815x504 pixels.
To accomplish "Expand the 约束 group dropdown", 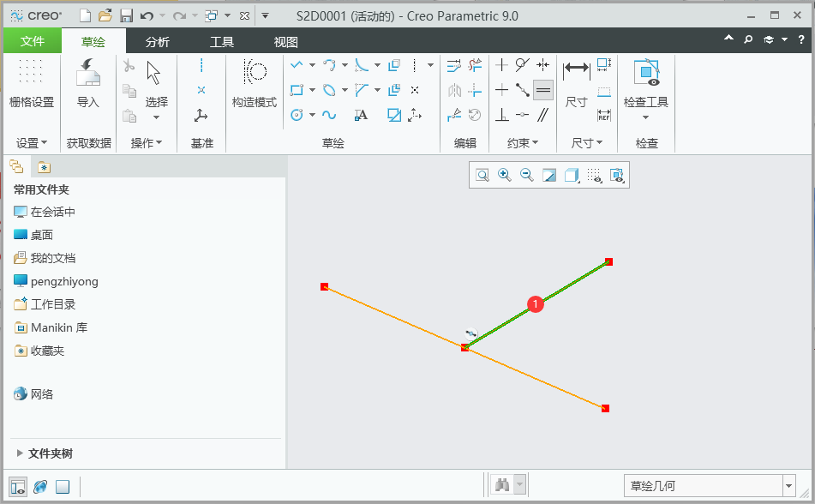I will (523, 143).
